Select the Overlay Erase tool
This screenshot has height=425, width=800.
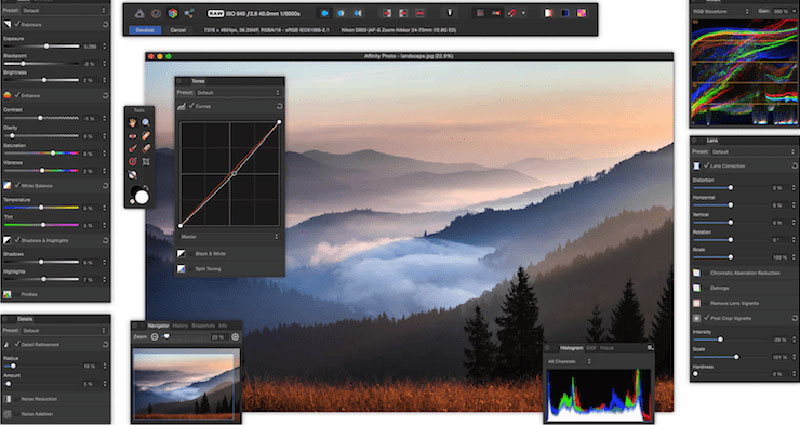click(x=146, y=148)
